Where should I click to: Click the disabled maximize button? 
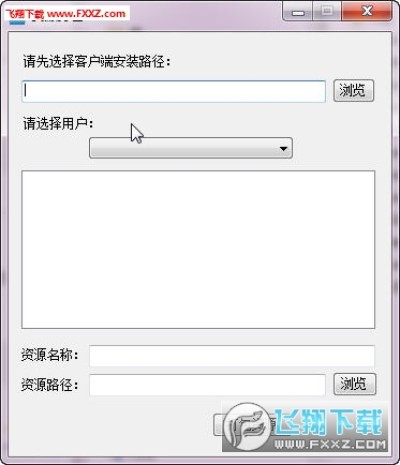click(x=327, y=12)
